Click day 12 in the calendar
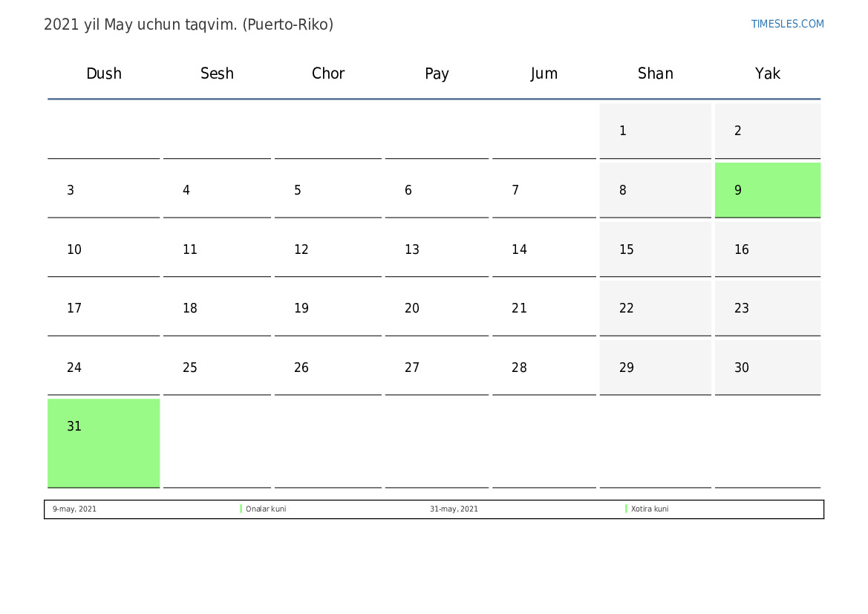Screen dimensions: 868x614 327,249
